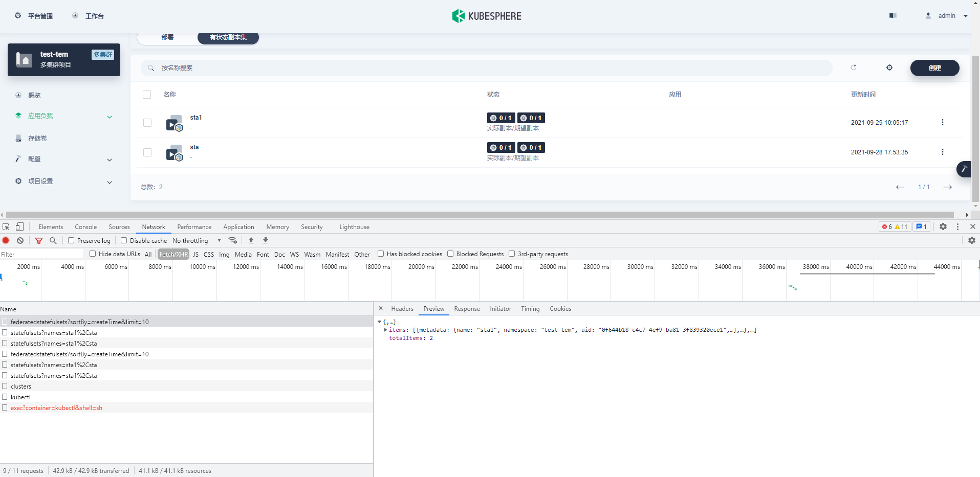Select the Fetch/XHR filter
This screenshot has height=477, width=980.
173,254
